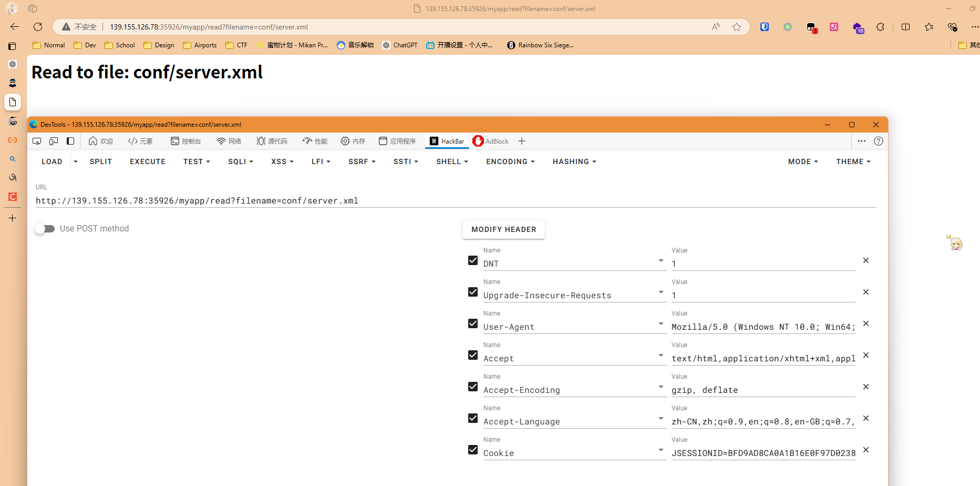Screen dimensions: 980x486
Task: Remove the Cookie header with X icon
Action: click(866, 450)
